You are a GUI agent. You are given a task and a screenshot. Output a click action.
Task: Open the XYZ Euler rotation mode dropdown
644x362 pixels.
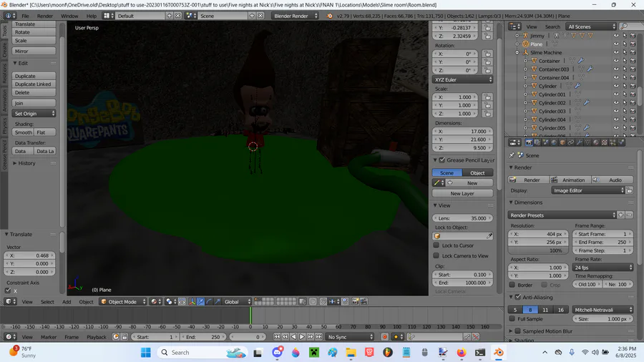[462, 79]
